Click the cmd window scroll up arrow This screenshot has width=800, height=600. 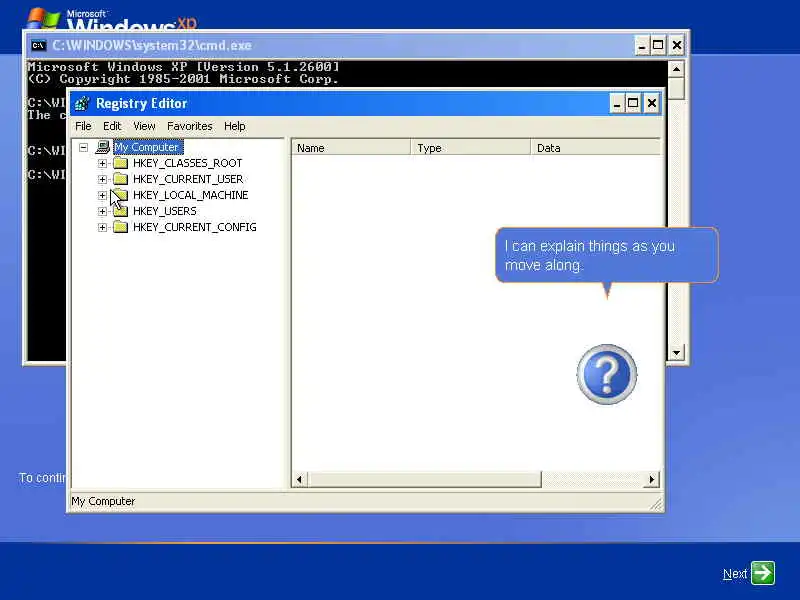(x=676, y=69)
